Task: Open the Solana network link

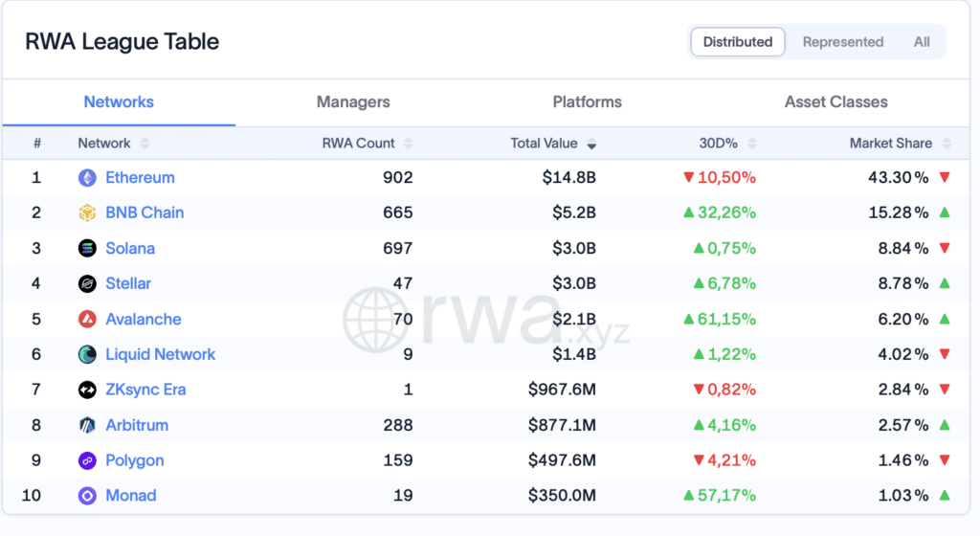Action: tap(130, 249)
